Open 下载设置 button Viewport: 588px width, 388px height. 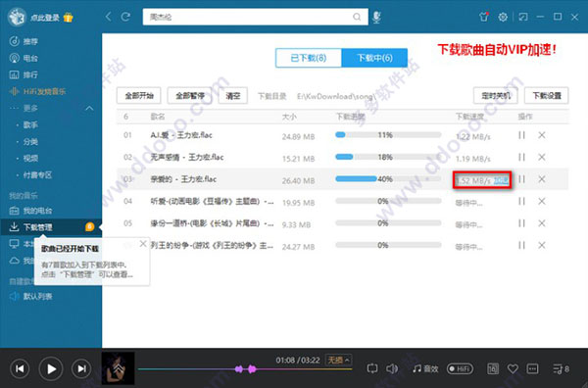click(547, 96)
